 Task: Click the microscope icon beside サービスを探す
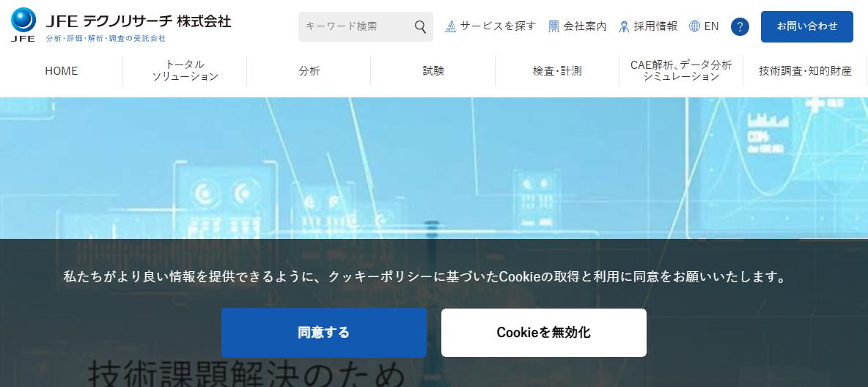pyautogui.click(x=451, y=26)
